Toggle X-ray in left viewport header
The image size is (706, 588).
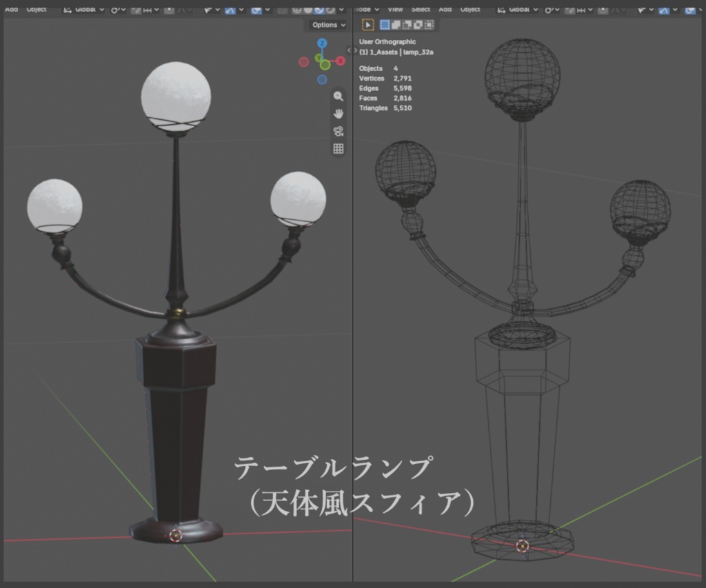click(282, 10)
